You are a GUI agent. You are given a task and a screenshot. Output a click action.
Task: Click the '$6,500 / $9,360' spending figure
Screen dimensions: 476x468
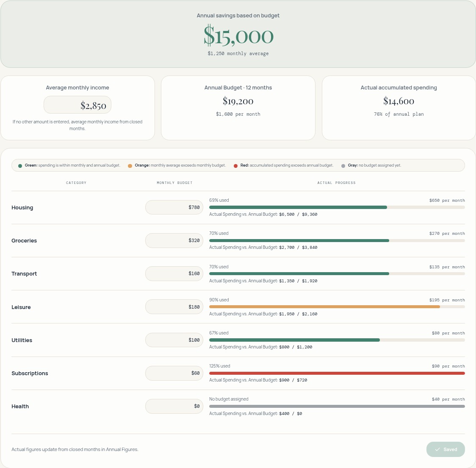(x=298, y=214)
